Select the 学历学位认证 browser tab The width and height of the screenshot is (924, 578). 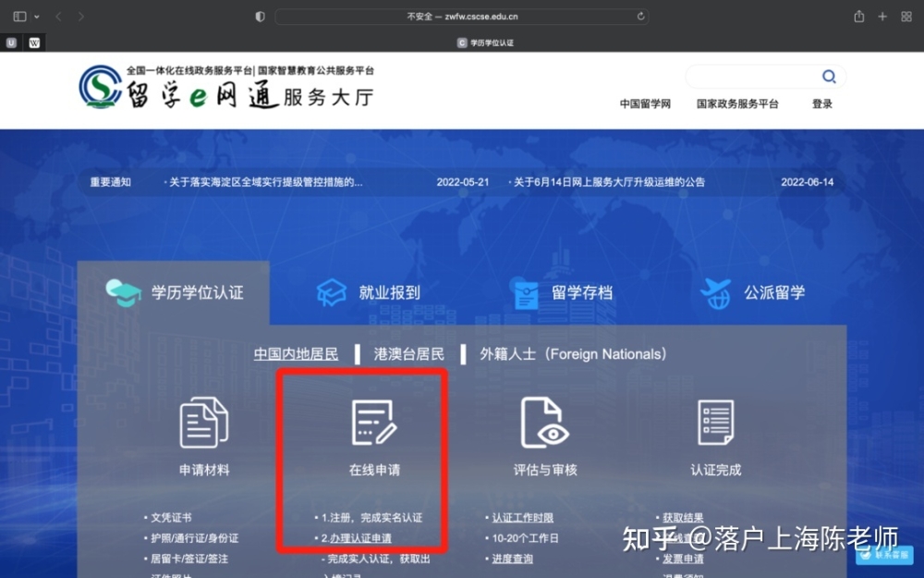pos(486,43)
